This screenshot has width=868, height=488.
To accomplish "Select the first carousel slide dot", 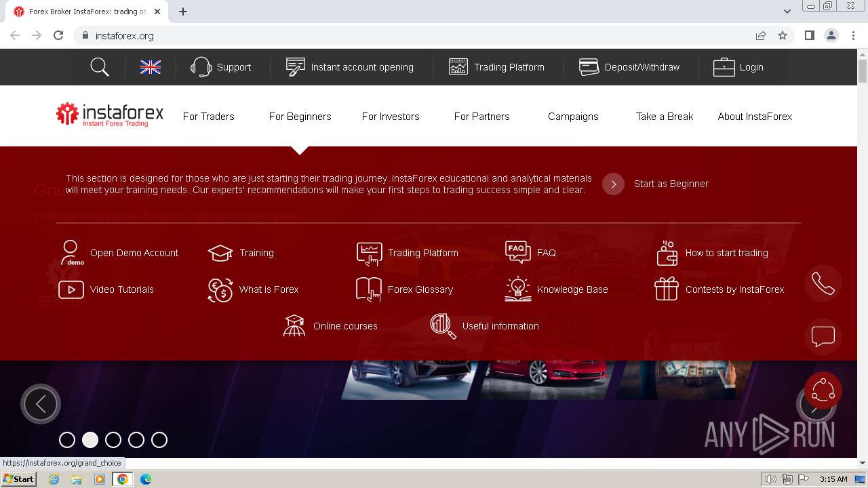I will [67, 440].
